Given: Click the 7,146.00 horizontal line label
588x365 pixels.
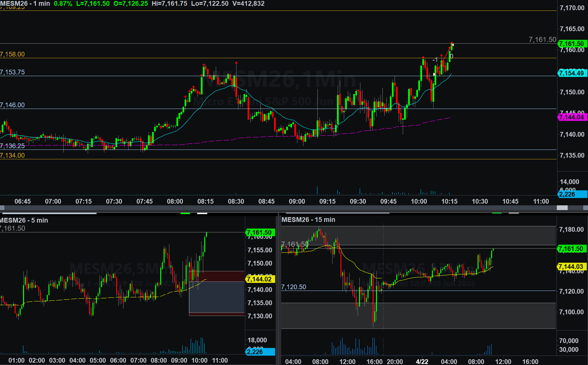Looking at the screenshot, I should click(13, 105).
